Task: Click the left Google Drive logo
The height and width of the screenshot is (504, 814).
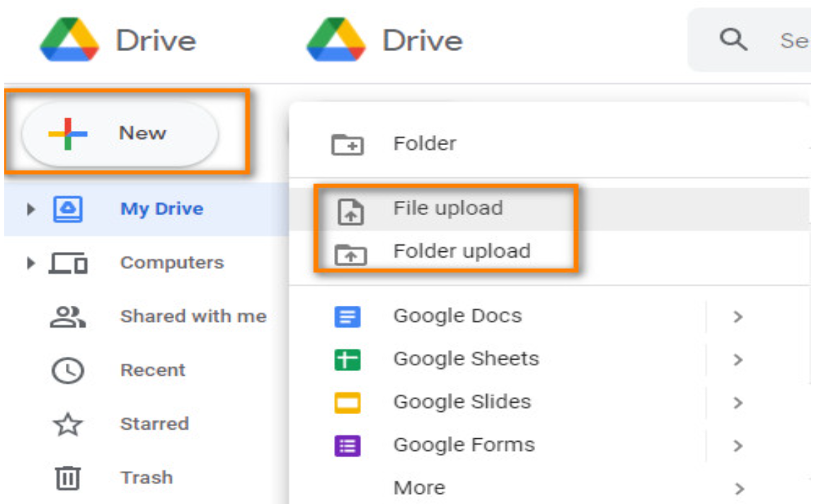Action: 69,40
